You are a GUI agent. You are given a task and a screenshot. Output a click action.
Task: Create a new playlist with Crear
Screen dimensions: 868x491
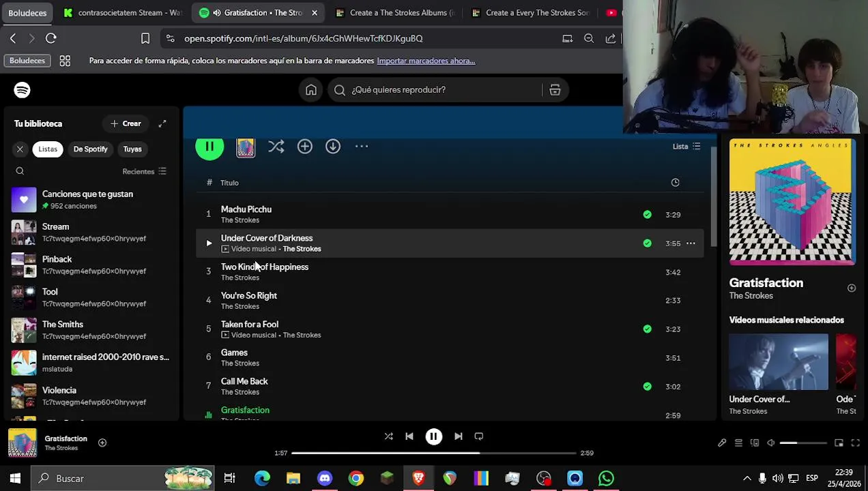[126, 124]
